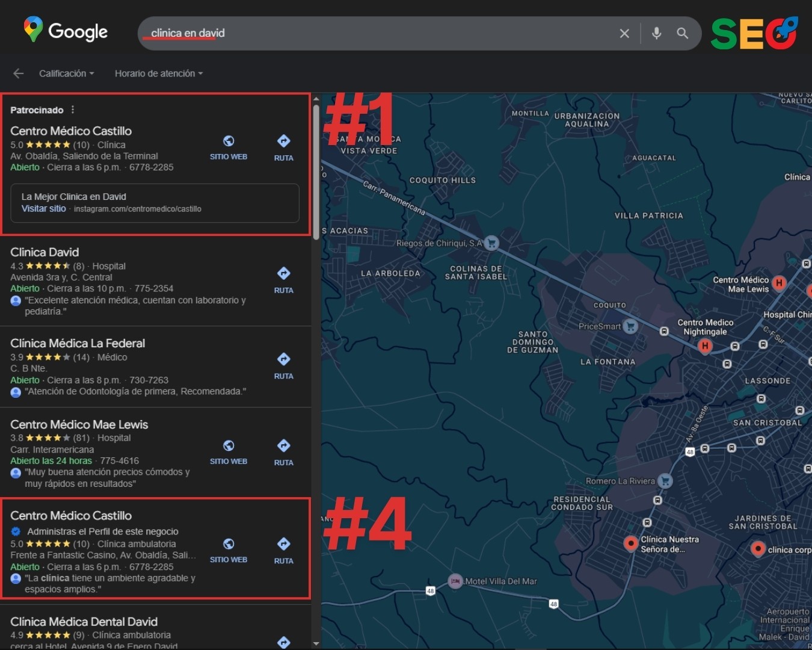Open Sitio Web for organic Centro Médico Castillo
Viewport: 812px width, 650px height.
pyautogui.click(x=229, y=551)
